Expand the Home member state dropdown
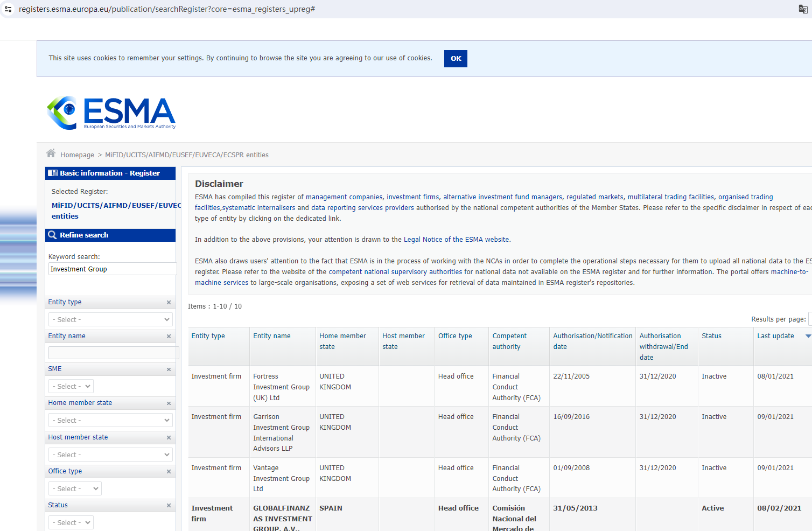This screenshot has width=812, height=531. coord(110,421)
